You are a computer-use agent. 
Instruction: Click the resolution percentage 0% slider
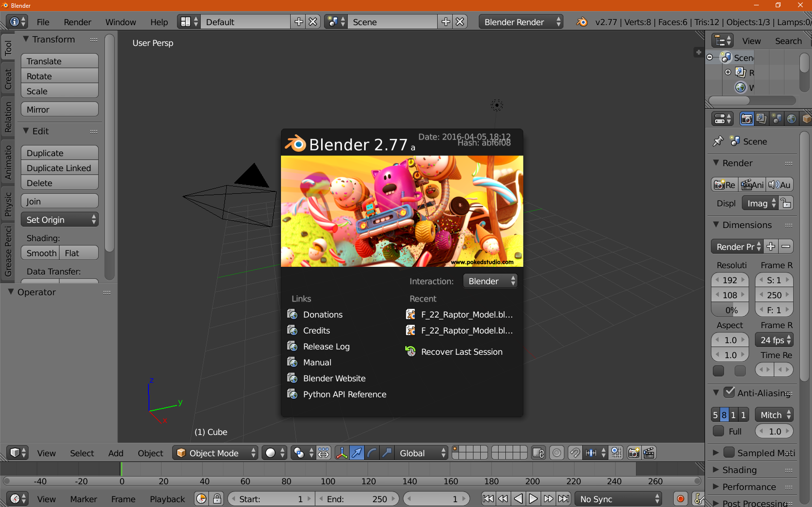pos(730,310)
